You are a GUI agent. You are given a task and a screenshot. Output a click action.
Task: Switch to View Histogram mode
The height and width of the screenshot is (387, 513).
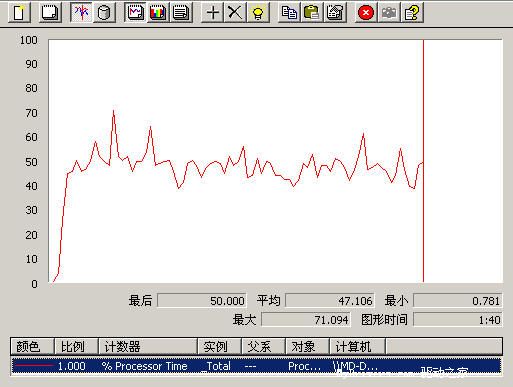[158, 13]
